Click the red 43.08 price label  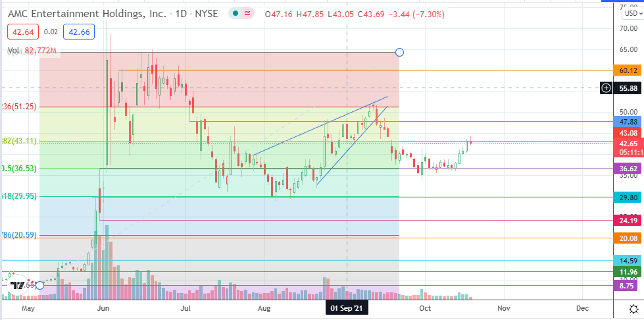point(628,133)
